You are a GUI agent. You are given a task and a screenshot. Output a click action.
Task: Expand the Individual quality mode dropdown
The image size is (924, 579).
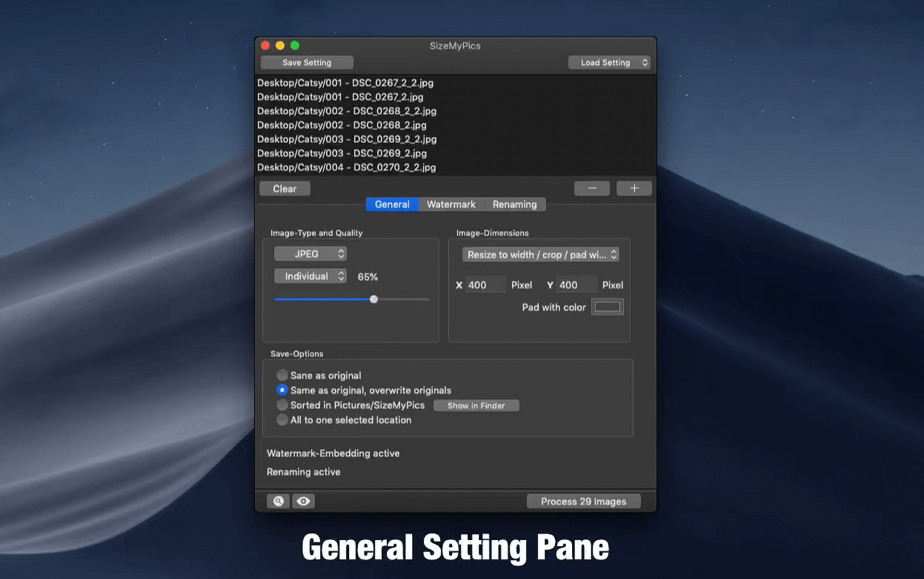(x=310, y=276)
